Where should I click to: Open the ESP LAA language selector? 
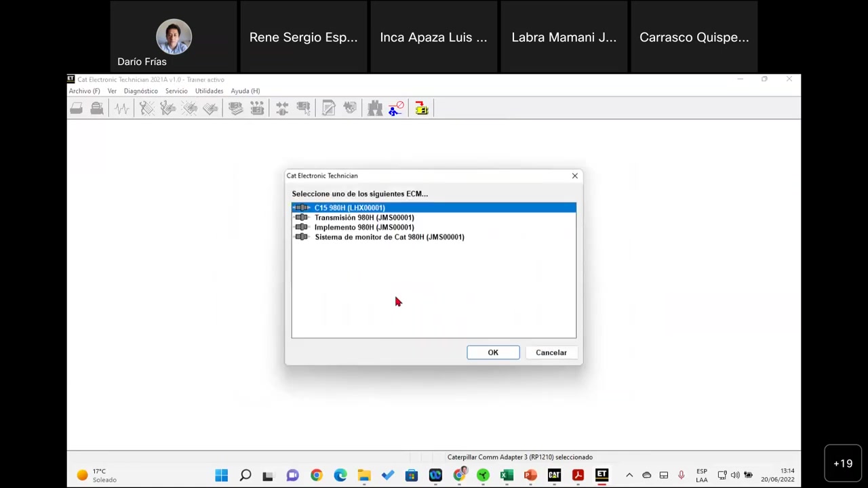(702, 475)
